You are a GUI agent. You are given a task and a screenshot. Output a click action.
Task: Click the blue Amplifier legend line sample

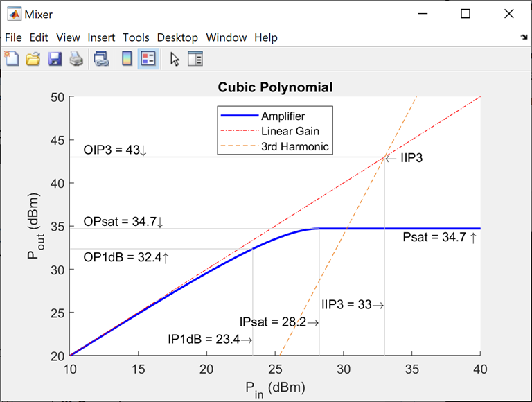pos(240,116)
